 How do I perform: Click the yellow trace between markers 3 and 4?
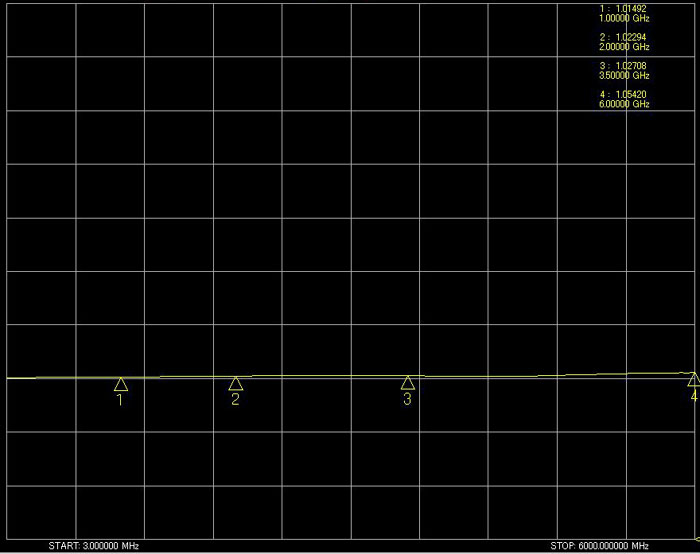(x=550, y=375)
